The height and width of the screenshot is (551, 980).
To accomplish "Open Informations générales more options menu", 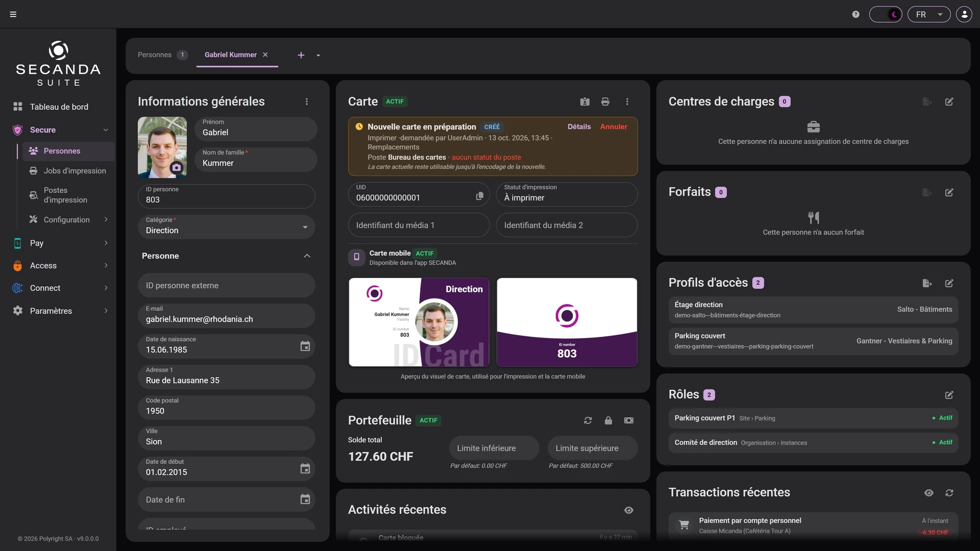I will [307, 102].
